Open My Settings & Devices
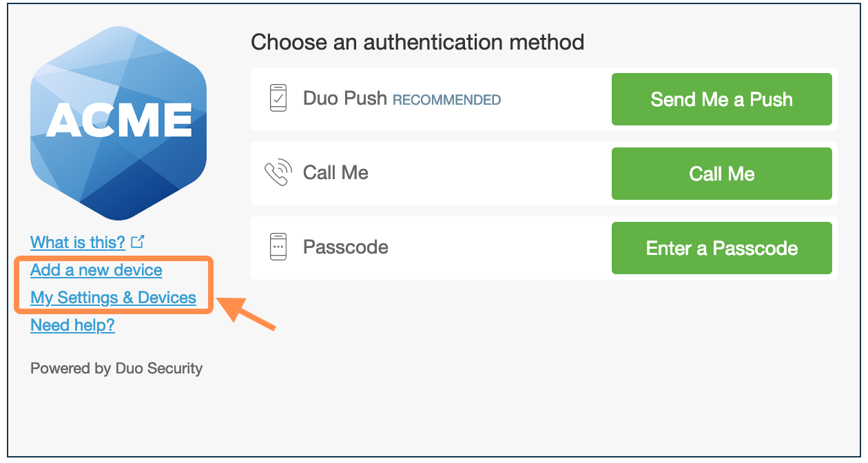 coord(112,298)
